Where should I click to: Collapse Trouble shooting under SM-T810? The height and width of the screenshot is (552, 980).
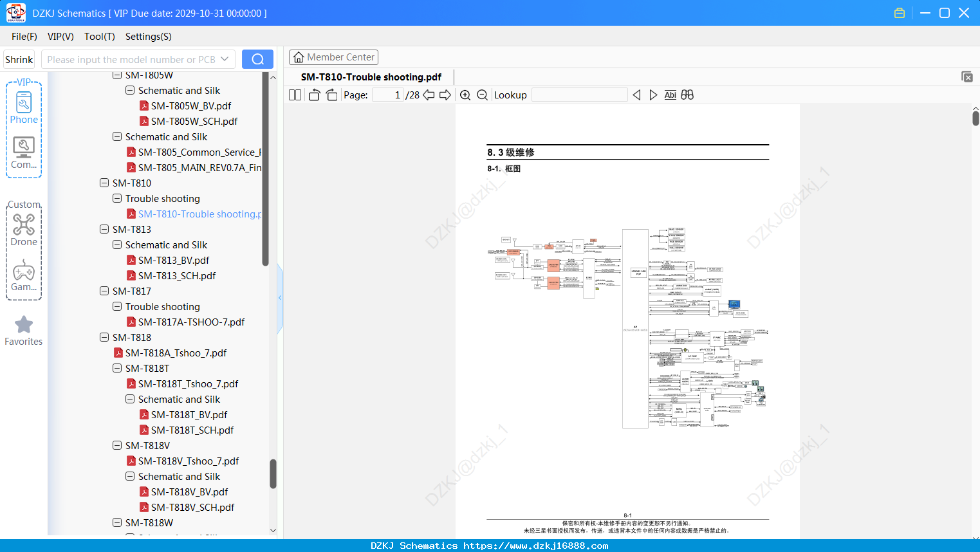click(x=117, y=198)
